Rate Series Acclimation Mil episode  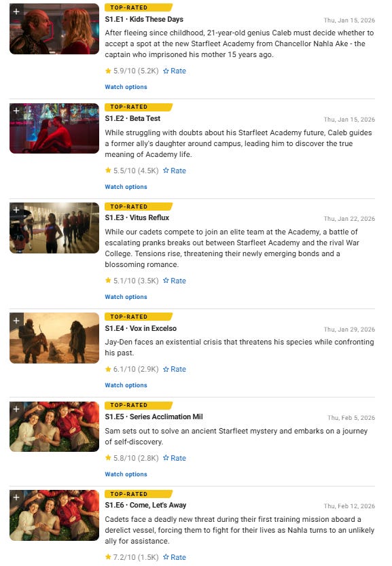pos(175,458)
